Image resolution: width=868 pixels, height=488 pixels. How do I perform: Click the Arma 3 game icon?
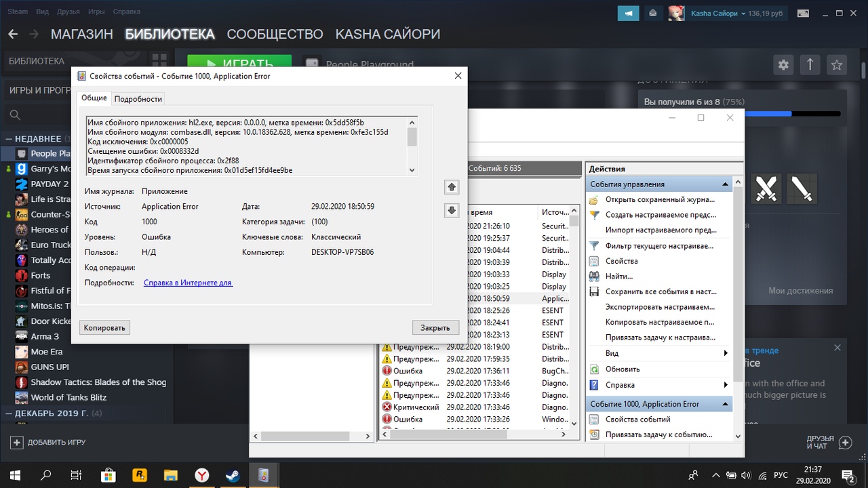click(x=22, y=336)
